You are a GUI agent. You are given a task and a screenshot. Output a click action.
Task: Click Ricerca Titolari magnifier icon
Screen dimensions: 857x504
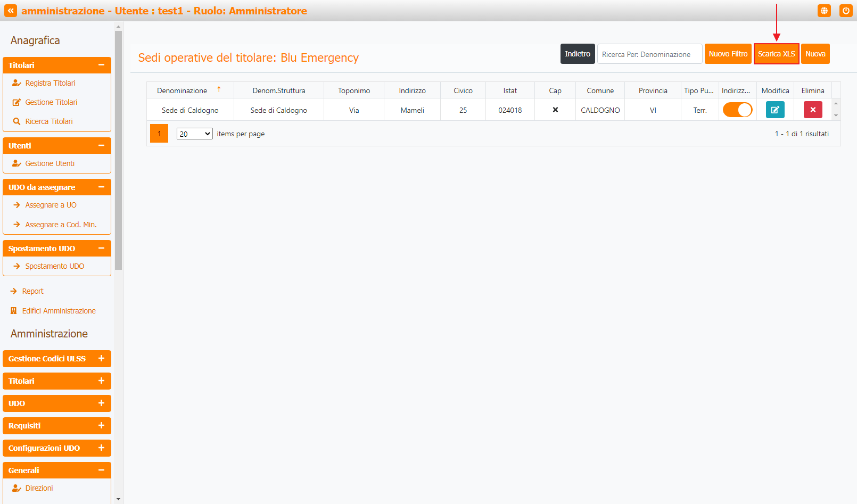tap(17, 121)
